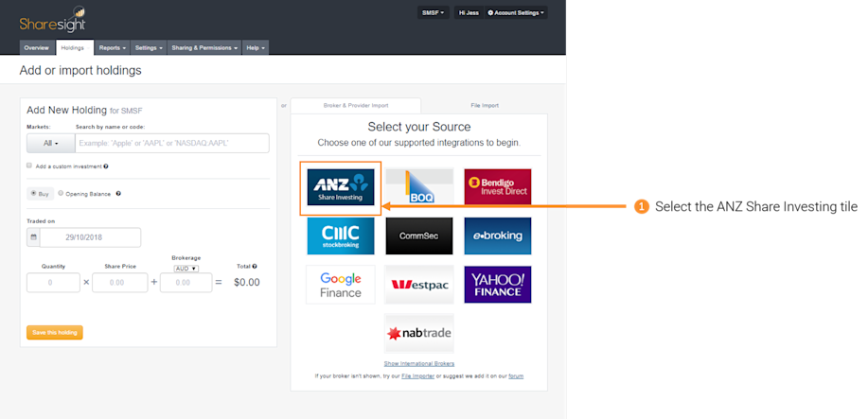Click the calendar icon beside Traded on date
Screen dimensions: 868x419
click(x=33, y=237)
